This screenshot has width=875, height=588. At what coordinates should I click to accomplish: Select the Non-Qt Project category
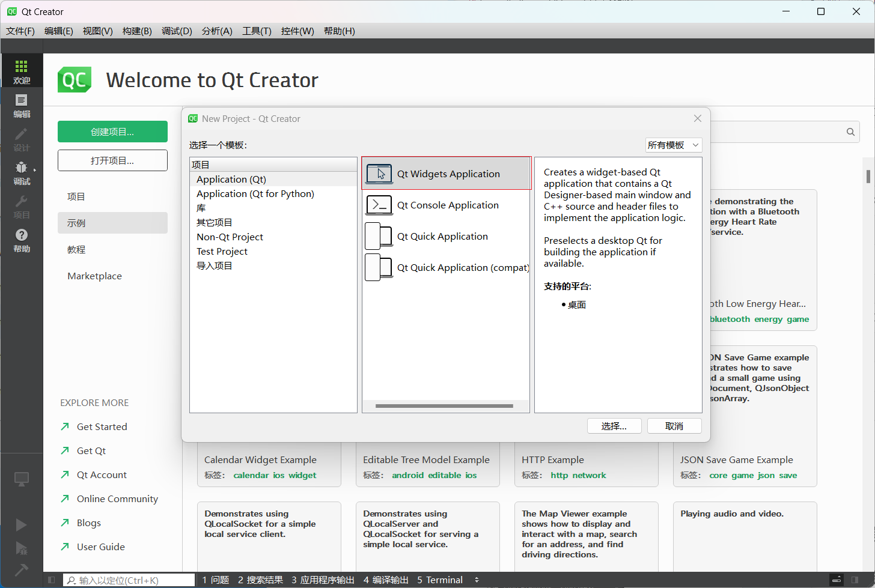coord(273,237)
